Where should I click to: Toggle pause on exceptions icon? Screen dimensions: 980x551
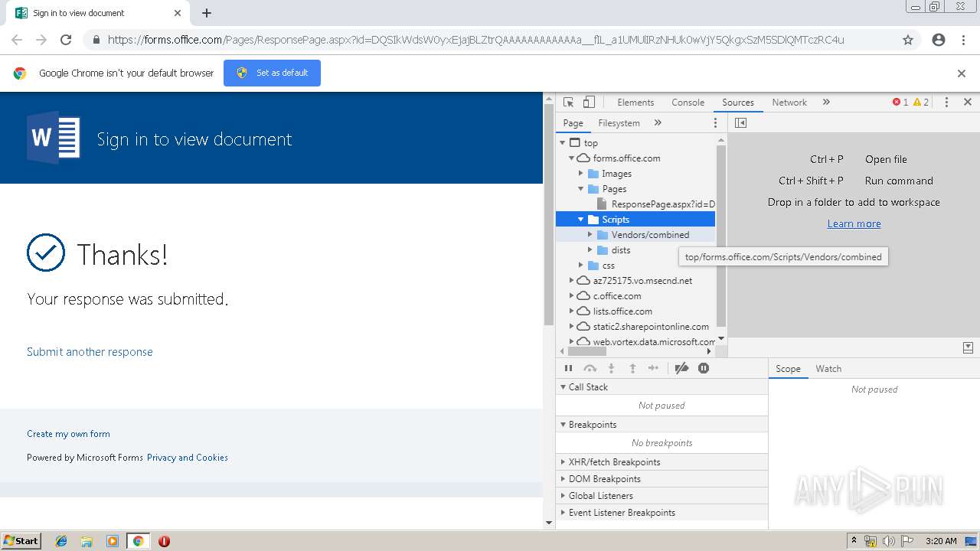click(x=704, y=368)
